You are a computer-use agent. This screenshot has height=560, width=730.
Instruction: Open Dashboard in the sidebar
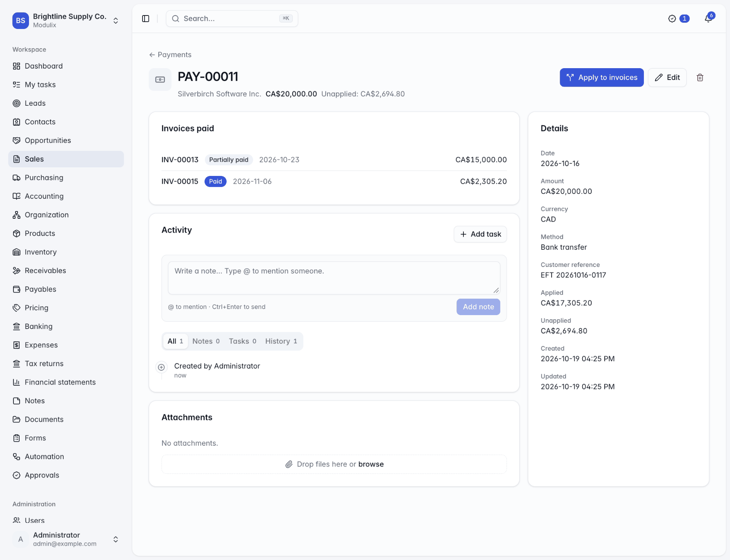click(66, 66)
